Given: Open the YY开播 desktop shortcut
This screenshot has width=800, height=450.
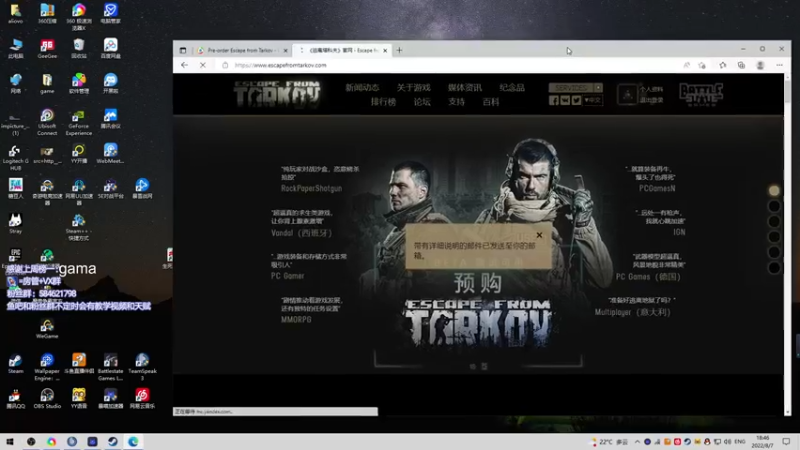Looking at the screenshot, I should point(79,153).
